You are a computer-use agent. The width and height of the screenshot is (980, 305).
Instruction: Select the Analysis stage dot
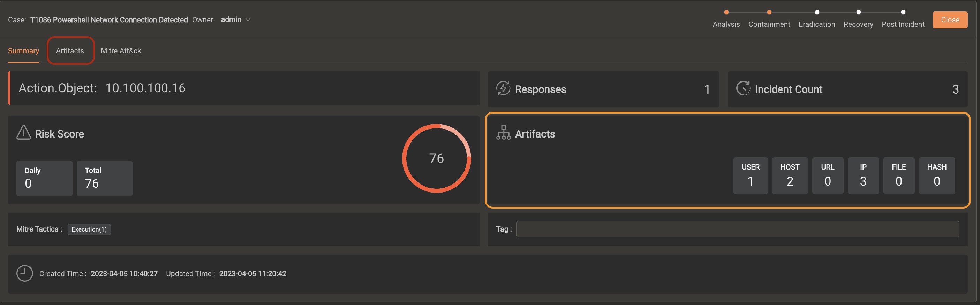726,12
